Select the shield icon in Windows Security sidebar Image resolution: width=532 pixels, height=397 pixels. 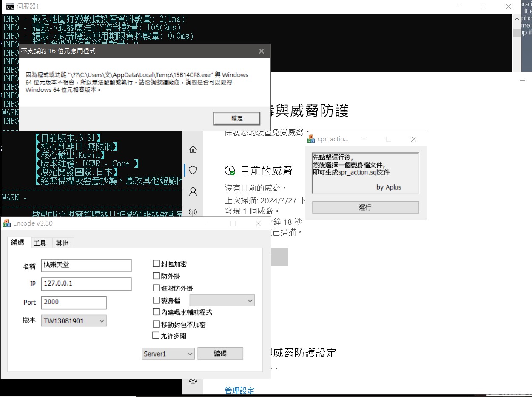[193, 170]
